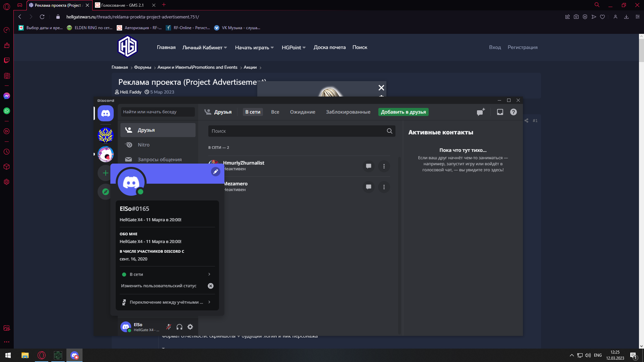Share forum post #1 icon
This screenshot has width=644, height=362.
526,121
